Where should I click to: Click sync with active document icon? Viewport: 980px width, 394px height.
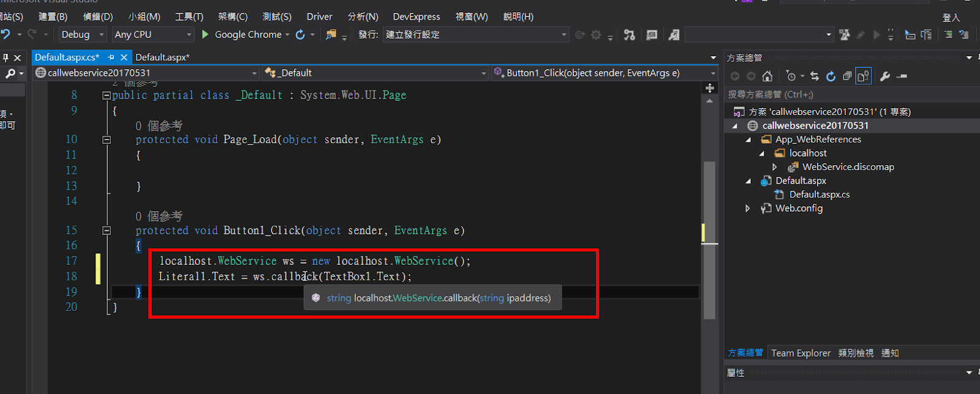(x=815, y=76)
